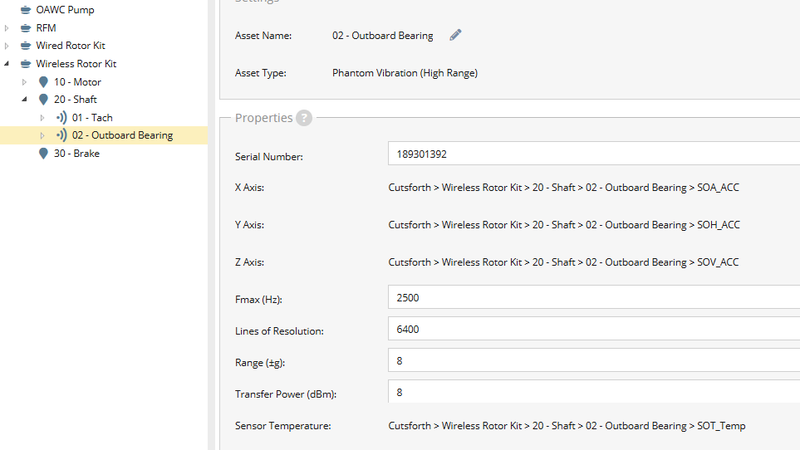Click the pencil icon to edit Asset Name
Screen dimensions: 800x450
(x=456, y=35)
